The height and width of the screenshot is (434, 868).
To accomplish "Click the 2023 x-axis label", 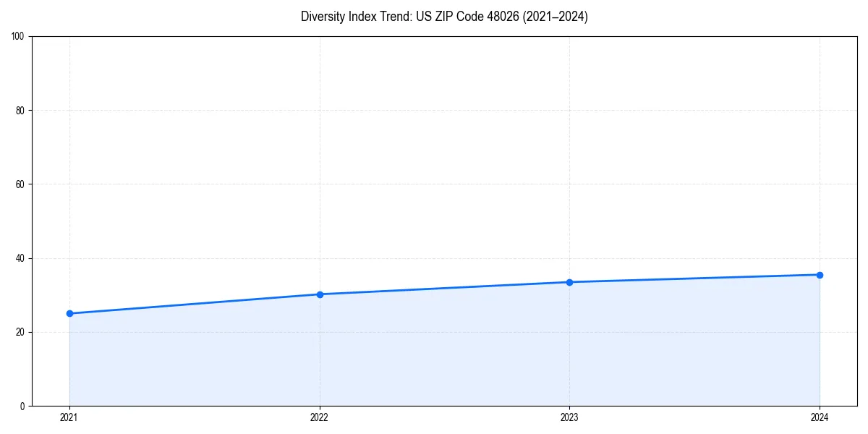I will point(569,417).
